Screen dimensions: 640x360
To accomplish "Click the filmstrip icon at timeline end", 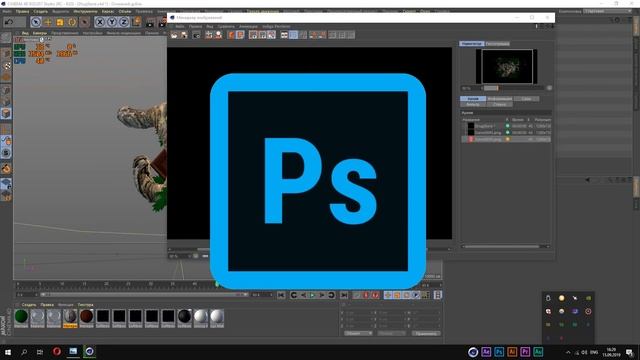I will (x=438, y=295).
